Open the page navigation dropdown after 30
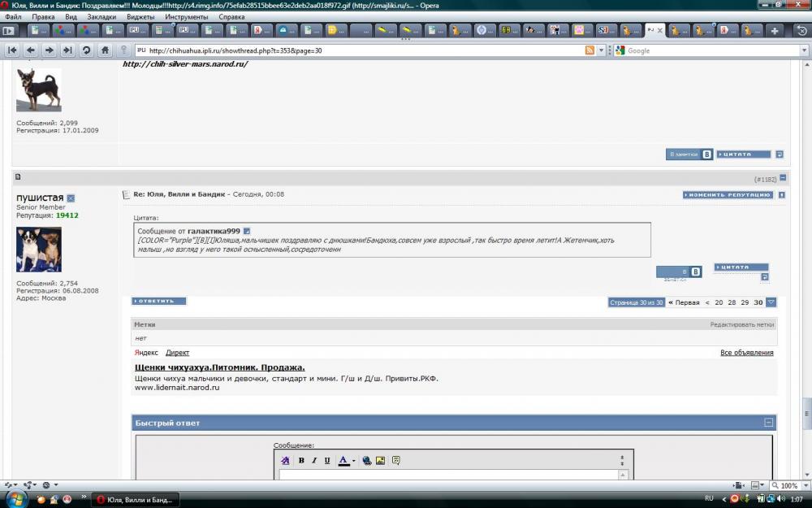The width and height of the screenshot is (812, 508). pyautogui.click(x=771, y=302)
